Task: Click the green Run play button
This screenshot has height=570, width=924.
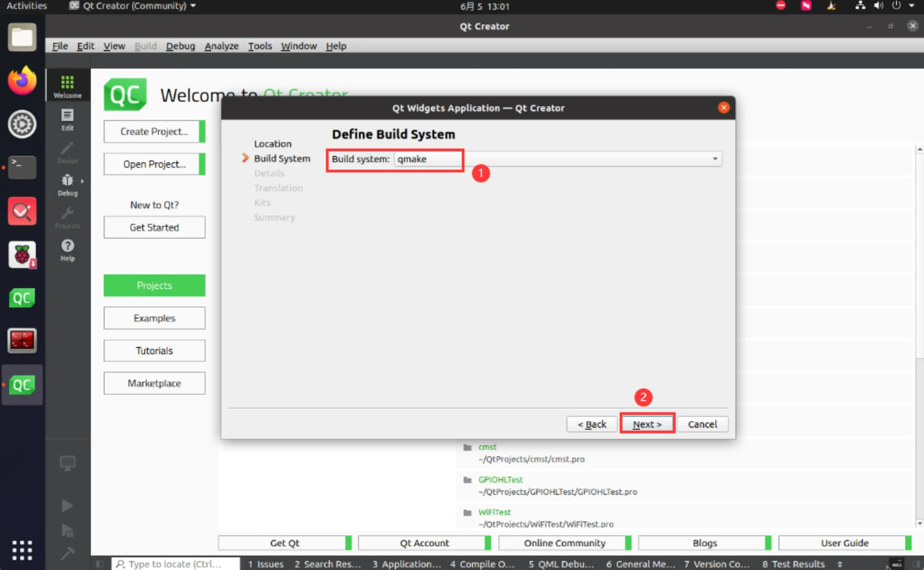Action: tap(67, 506)
